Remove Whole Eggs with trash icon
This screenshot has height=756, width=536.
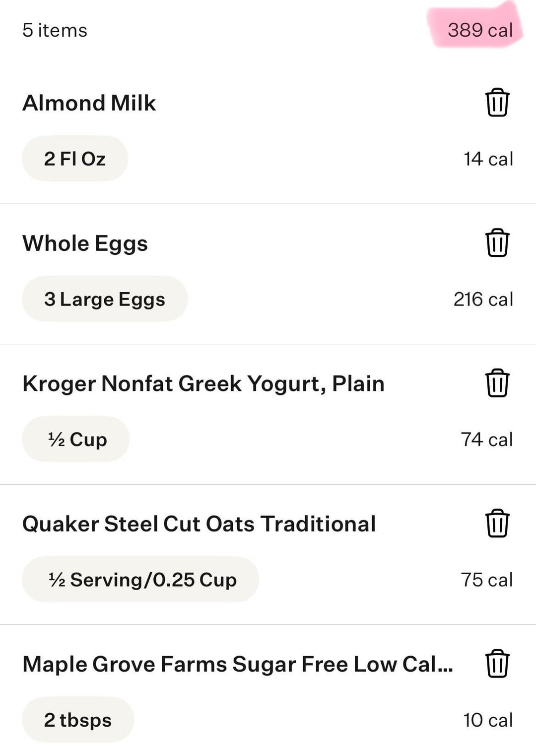[x=497, y=243]
